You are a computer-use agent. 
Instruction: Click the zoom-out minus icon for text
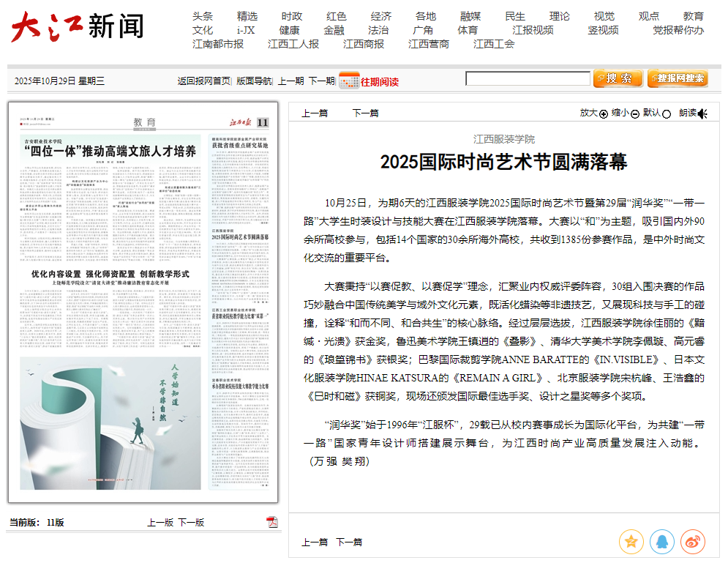click(634, 113)
